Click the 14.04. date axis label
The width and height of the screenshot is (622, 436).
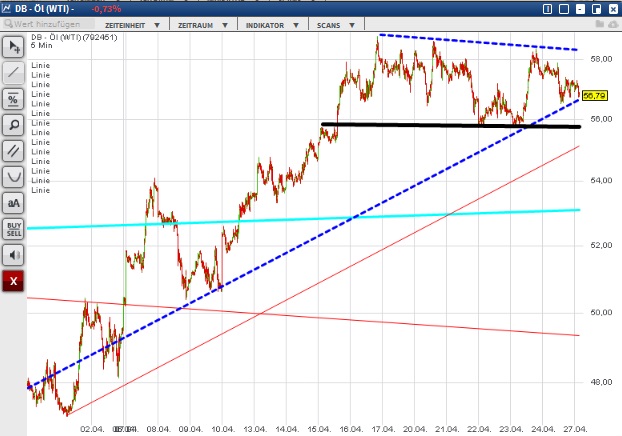point(287,429)
